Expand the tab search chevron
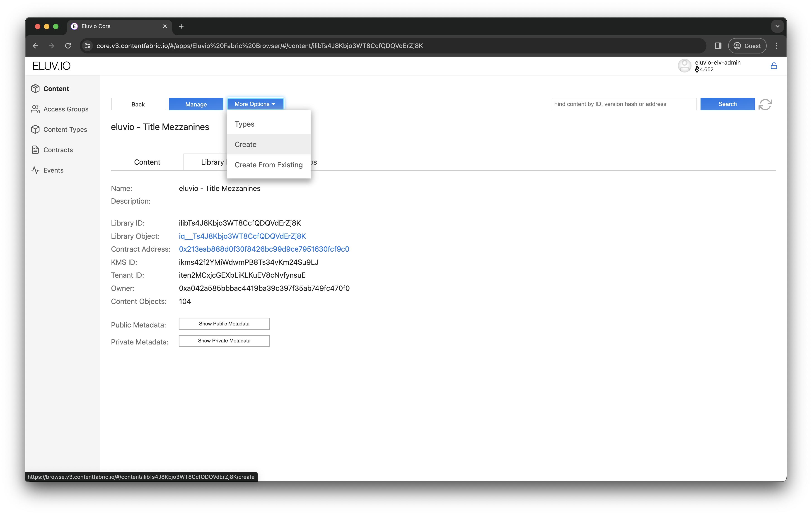 (777, 26)
